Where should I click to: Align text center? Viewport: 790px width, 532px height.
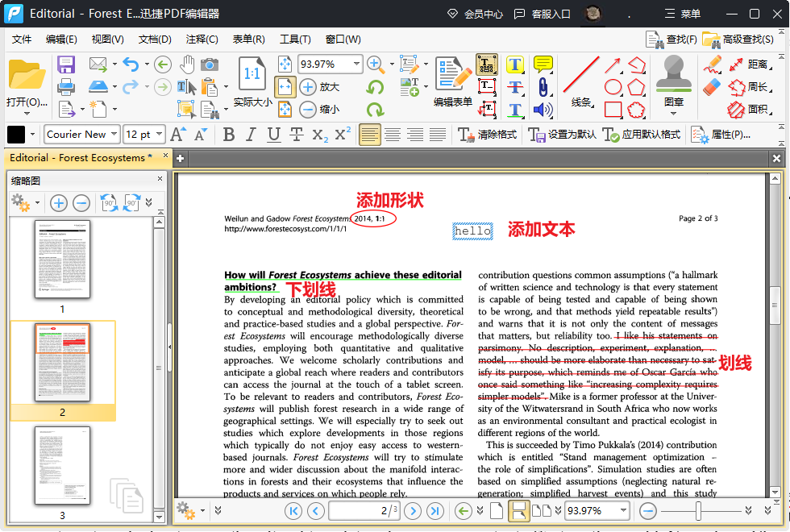393,135
